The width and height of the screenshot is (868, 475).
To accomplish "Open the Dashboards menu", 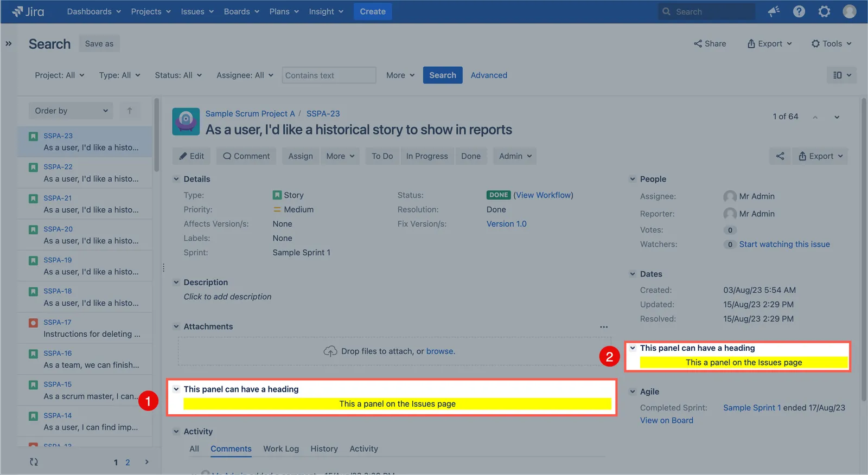I will point(94,11).
